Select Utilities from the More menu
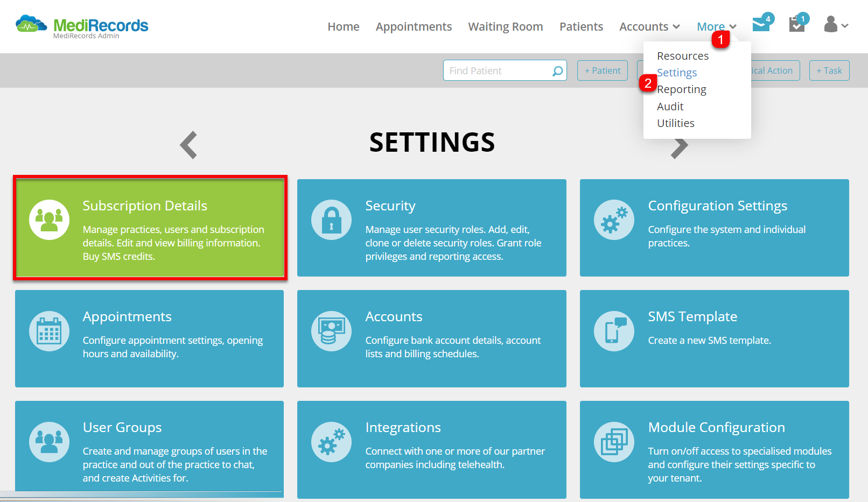 [676, 123]
